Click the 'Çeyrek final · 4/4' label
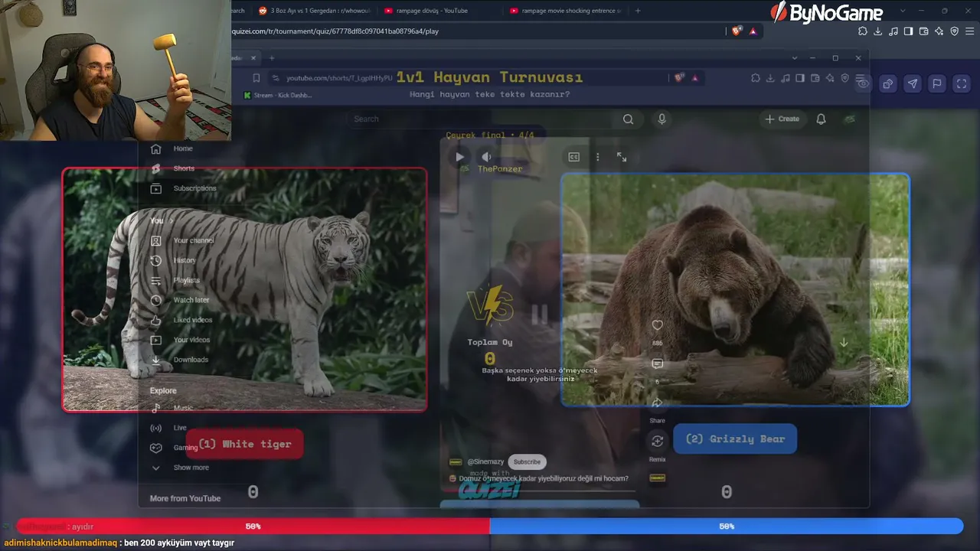Image resolution: width=980 pixels, height=551 pixels. click(x=490, y=135)
